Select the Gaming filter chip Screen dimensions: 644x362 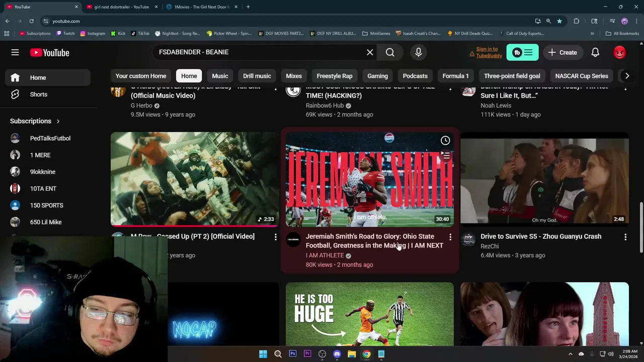pyautogui.click(x=377, y=76)
